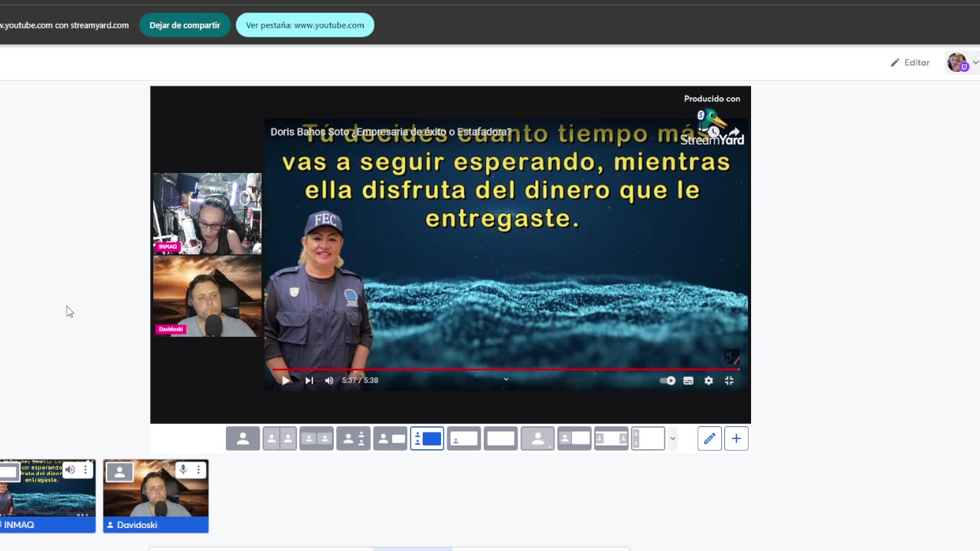Image resolution: width=980 pixels, height=551 pixels.
Task: Open Editar option with the pencil
Action: [x=910, y=63]
